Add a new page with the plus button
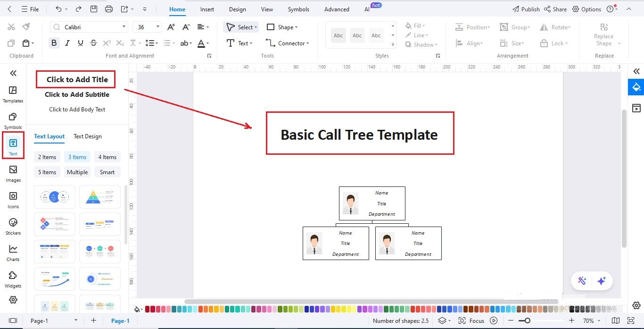Viewport: 644px width, 329px height. tap(93, 321)
